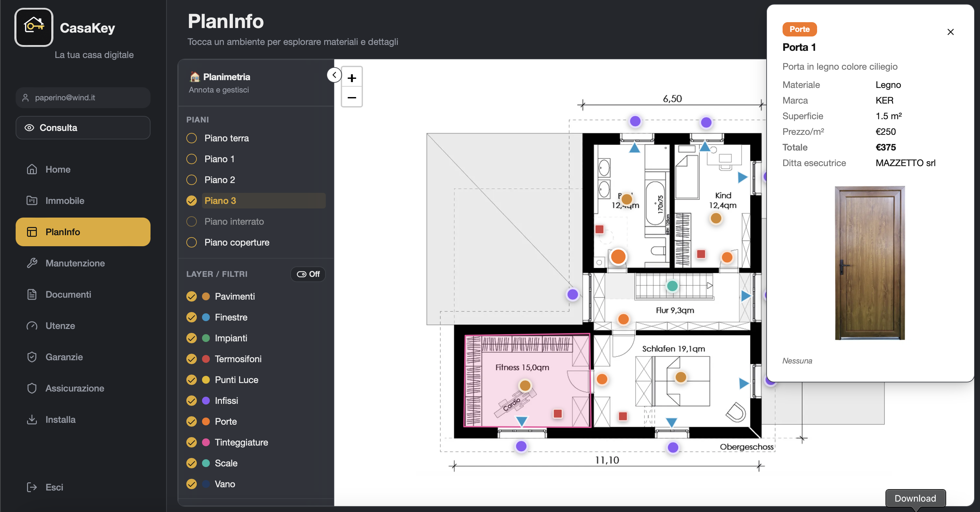The height and width of the screenshot is (512, 980).
Task: Click the Installa download icon
Action: coord(32,419)
